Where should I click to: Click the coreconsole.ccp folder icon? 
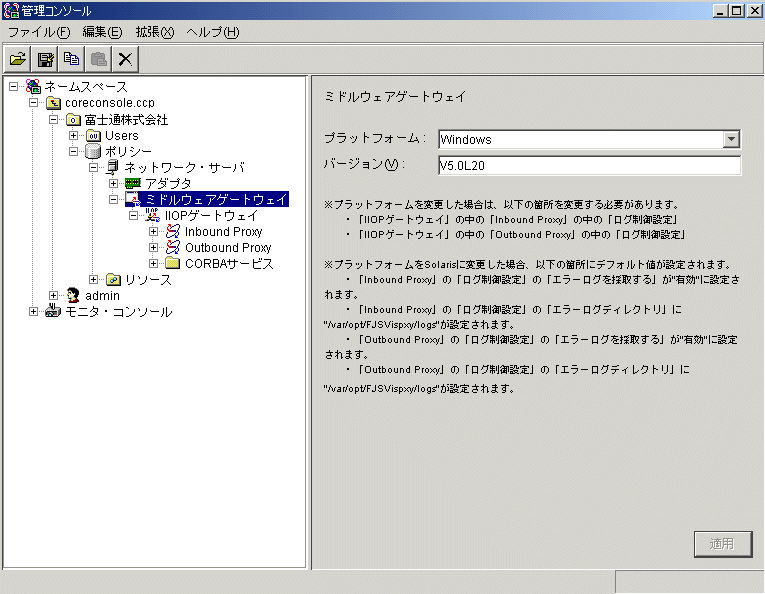pyautogui.click(x=53, y=103)
